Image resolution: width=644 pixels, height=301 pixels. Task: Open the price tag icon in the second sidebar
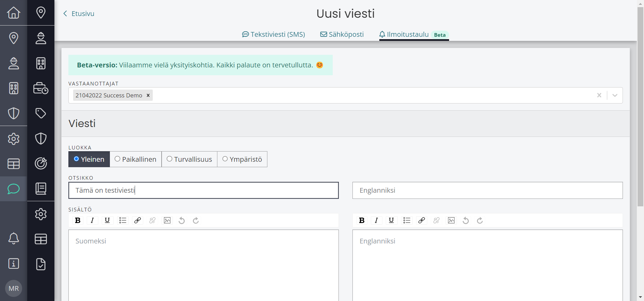pos(41,113)
